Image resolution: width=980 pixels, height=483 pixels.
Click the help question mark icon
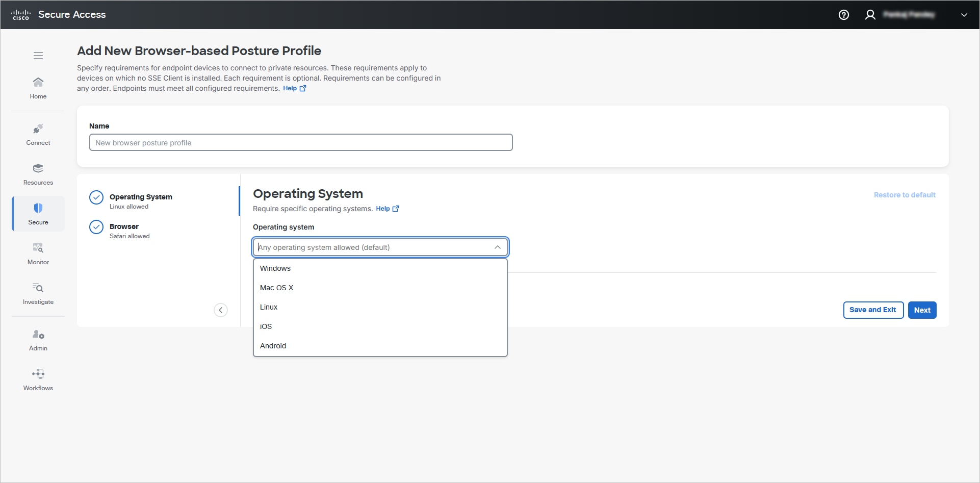[844, 15]
